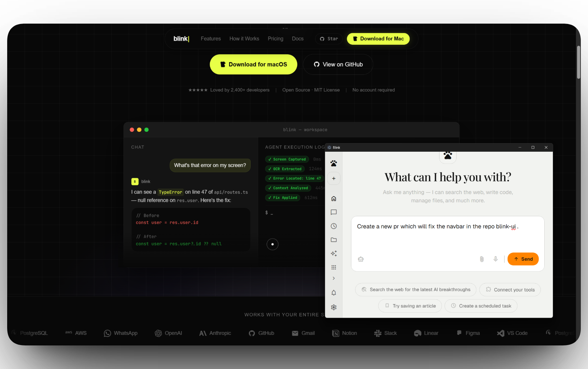Click the 'Screen Captured' log badge
The image size is (588, 369).
(x=287, y=159)
